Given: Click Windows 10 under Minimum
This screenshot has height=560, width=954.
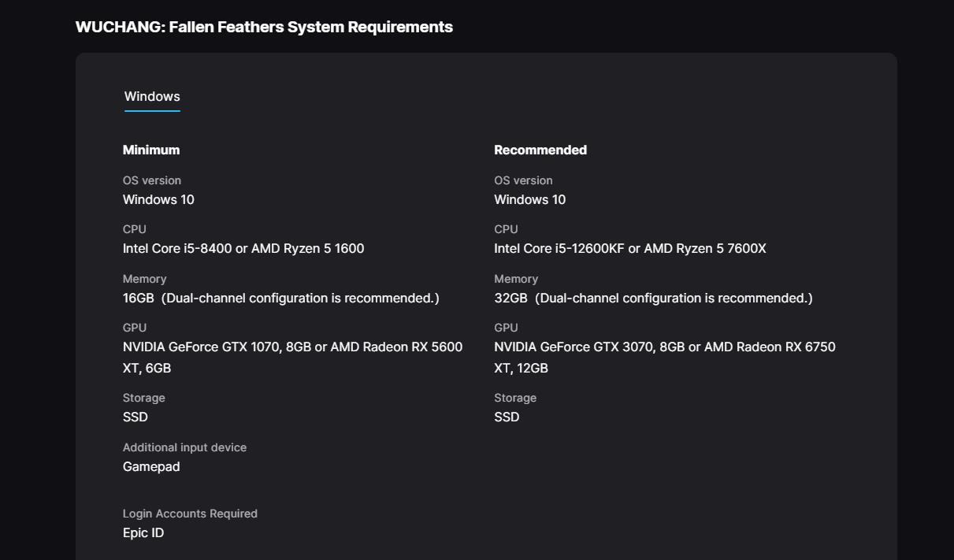Looking at the screenshot, I should (158, 200).
